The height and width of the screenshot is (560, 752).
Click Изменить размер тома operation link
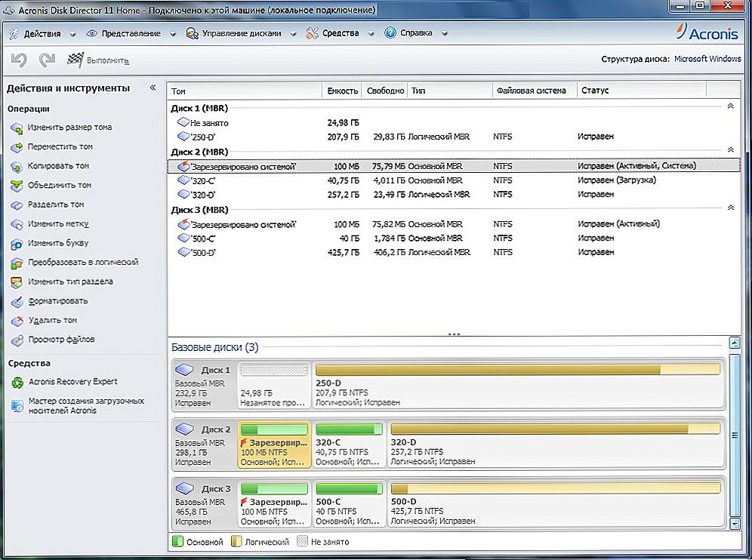(x=69, y=127)
